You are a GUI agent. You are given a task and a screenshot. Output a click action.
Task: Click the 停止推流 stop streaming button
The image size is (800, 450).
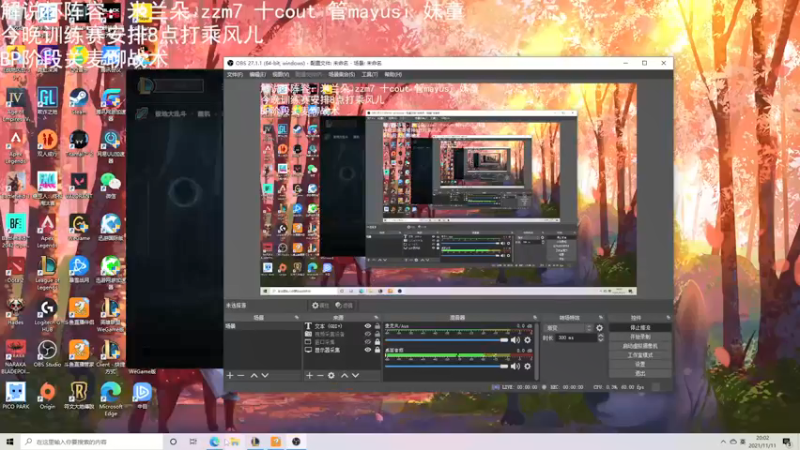point(640,328)
